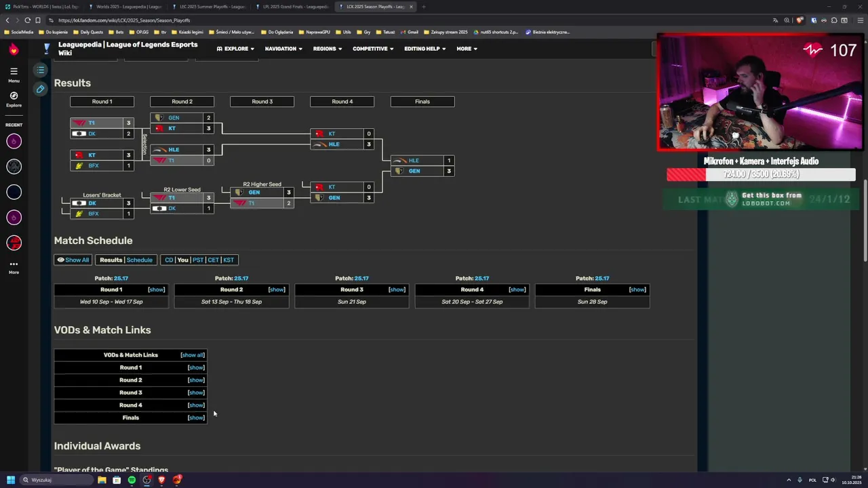Switch to the Worlds 2025 Leaguepedia tab
This screenshot has width=868, height=488.
click(x=125, y=7)
